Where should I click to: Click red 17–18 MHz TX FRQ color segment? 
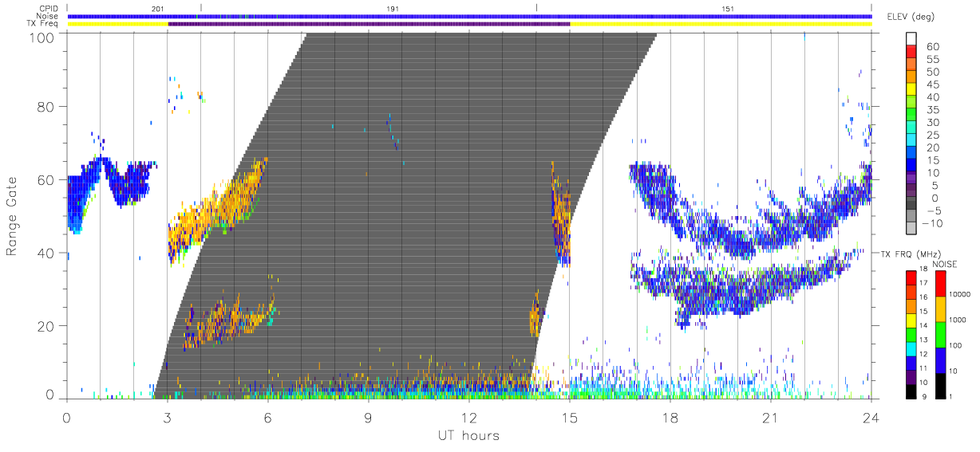911,277
